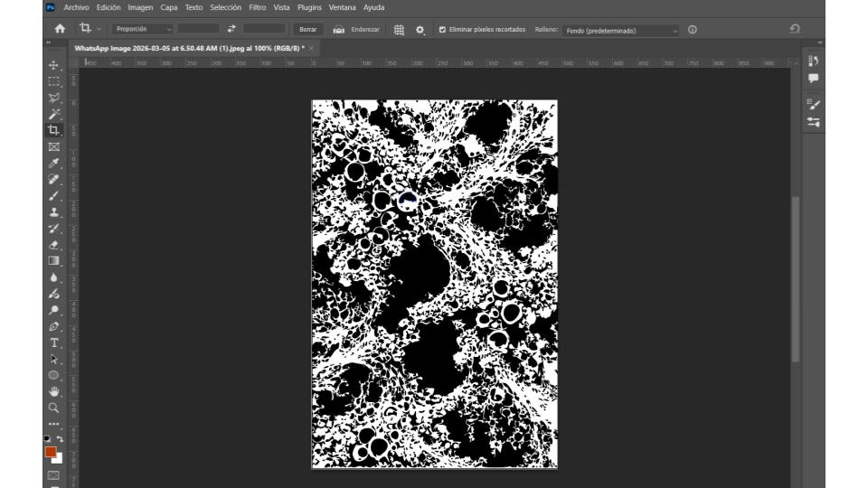Viewport: 868px width, 488px height.
Task: Click the content-aware fill info icon
Action: [692, 30]
